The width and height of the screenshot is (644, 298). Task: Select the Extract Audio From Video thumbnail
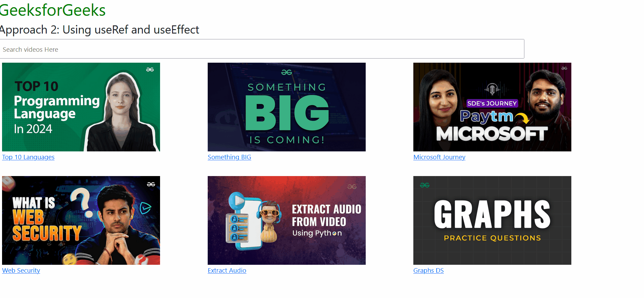point(287,220)
